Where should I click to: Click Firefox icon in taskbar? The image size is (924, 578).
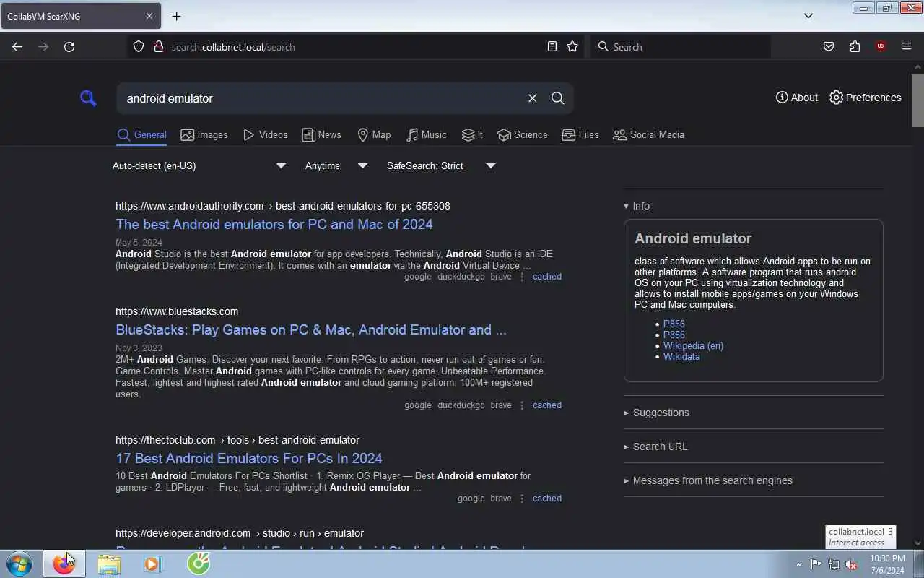(64, 564)
